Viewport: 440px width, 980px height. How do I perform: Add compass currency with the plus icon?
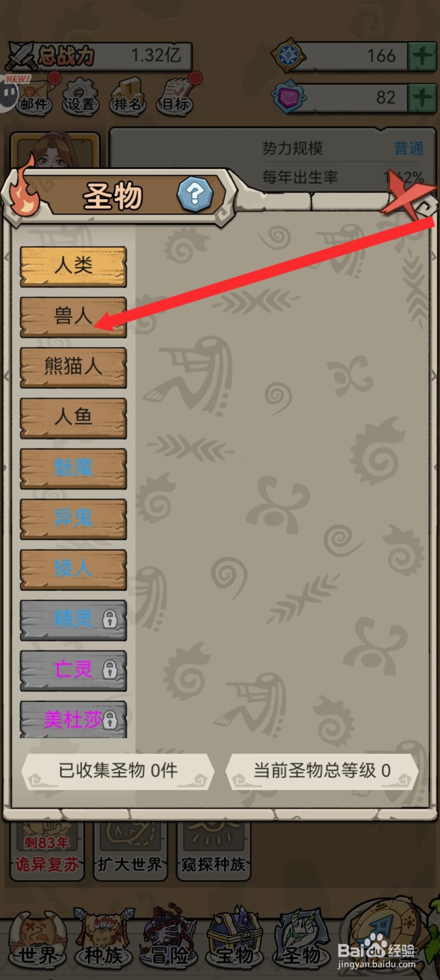click(423, 56)
